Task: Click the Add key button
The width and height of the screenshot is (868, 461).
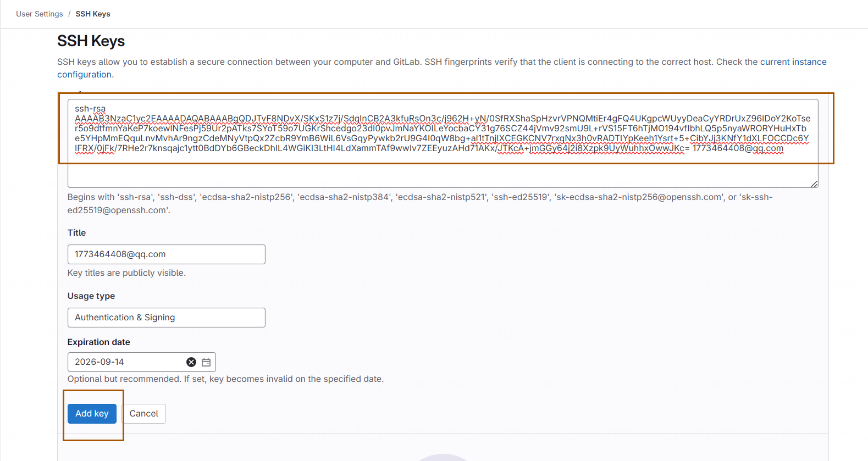Action: click(92, 414)
